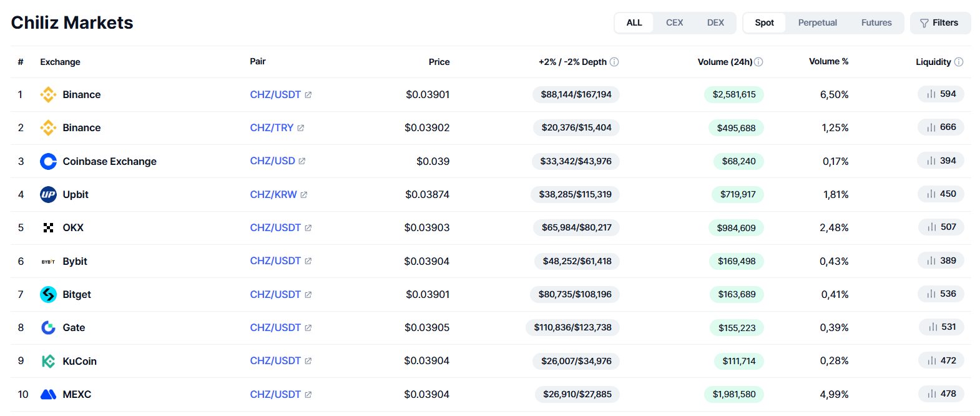The image size is (980, 416).
Task: Click the Bitget logo icon
Action: (48, 294)
